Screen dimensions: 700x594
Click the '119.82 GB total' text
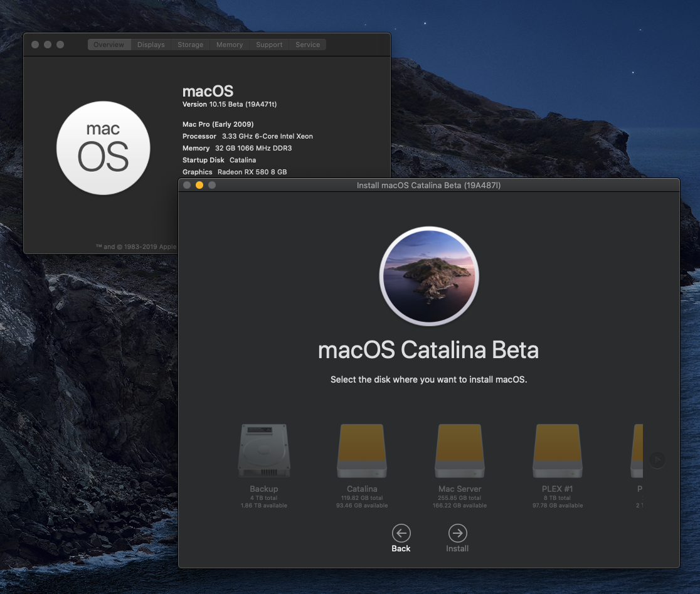click(362, 498)
